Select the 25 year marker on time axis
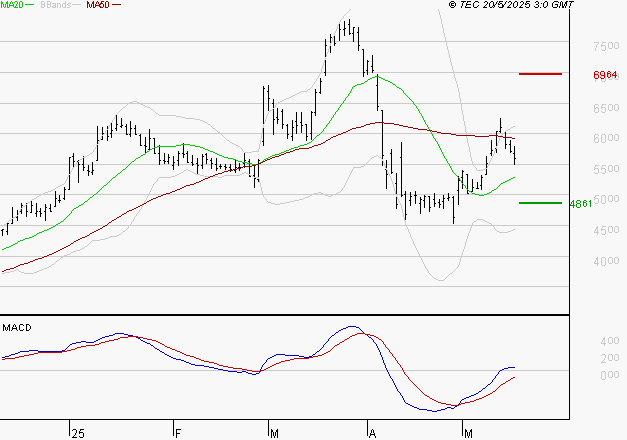 point(78,432)
